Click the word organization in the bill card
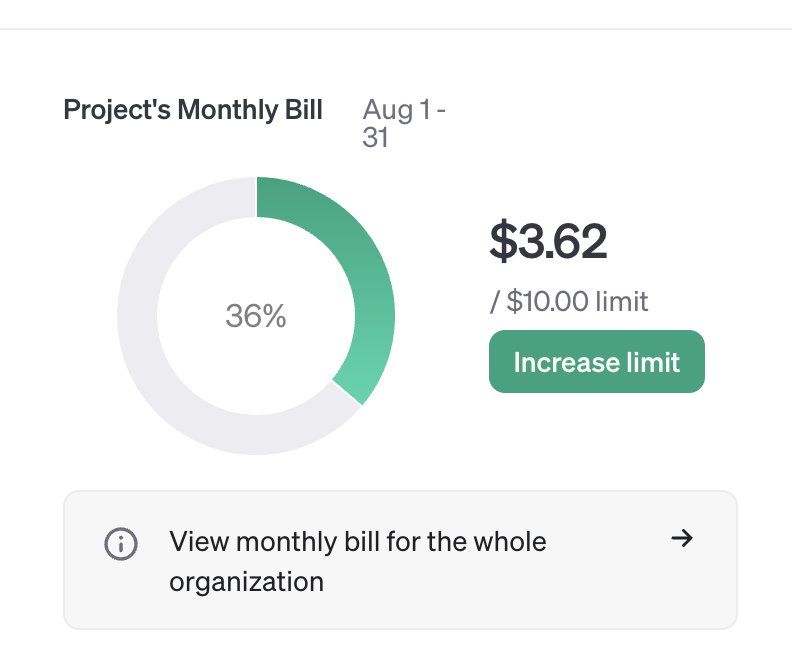 (x=246, y=581)
